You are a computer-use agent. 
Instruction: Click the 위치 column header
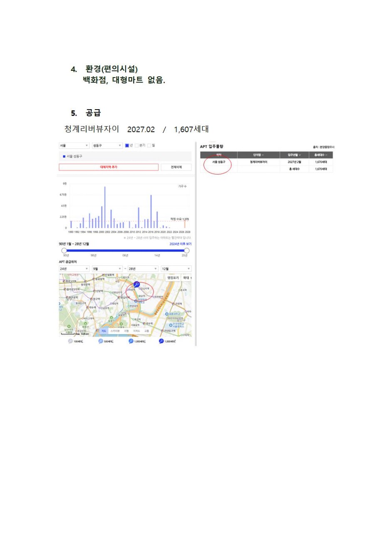pyautogui.click(x=219, y=155)
